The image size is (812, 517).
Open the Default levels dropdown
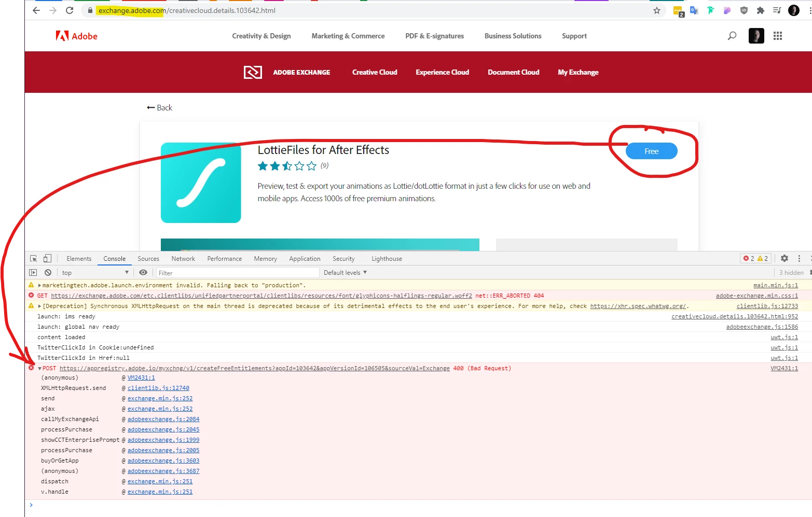(x=345, y=272)
